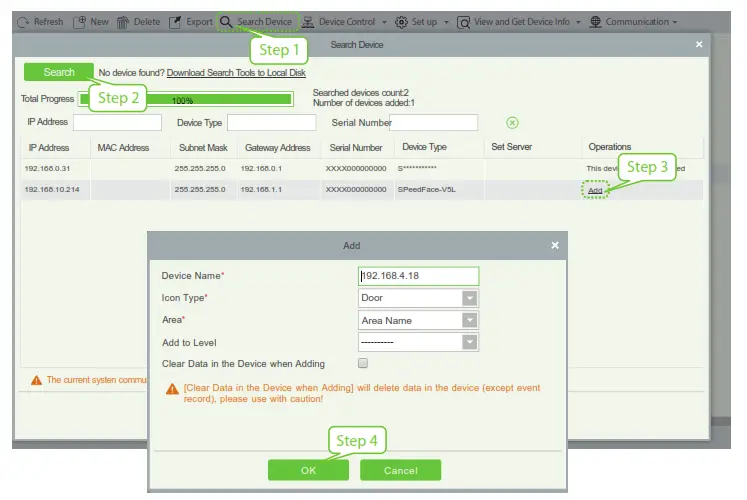Click the Search Device magnifier icon
The image size is (747, 500).
pos(226,22)
